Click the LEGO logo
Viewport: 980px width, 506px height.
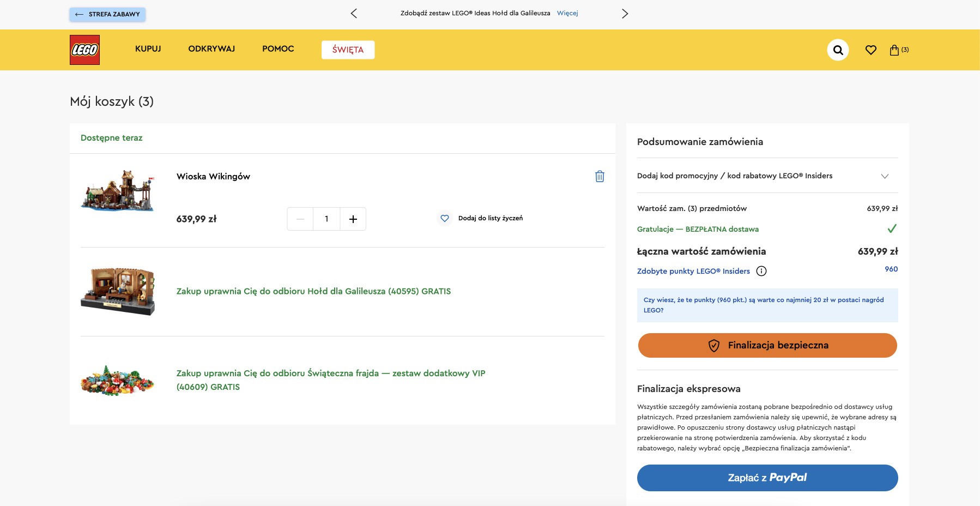[84, 50]
